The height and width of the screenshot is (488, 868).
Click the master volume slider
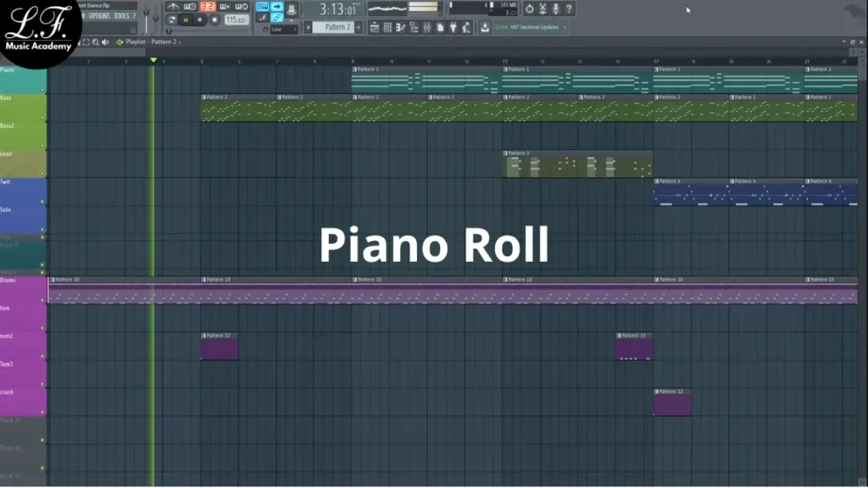[x=147, y=16]
